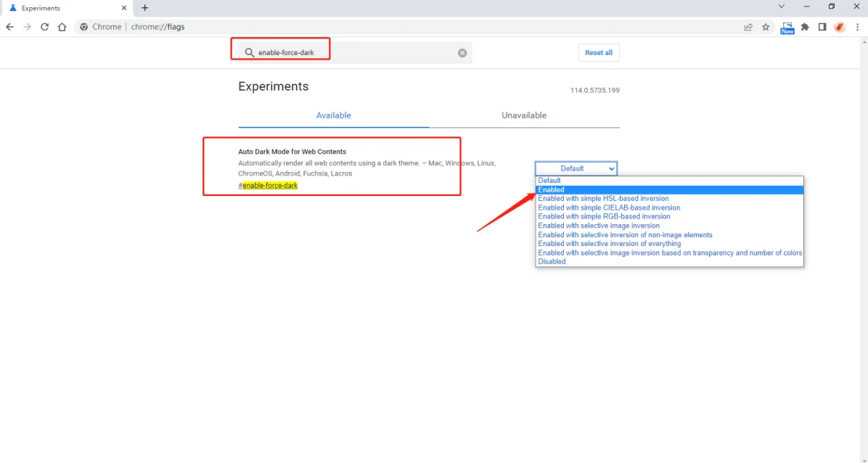Open a new tab with plus button
Image resolution: width=868 pixels, height=463 pixels.
[144, 8]
